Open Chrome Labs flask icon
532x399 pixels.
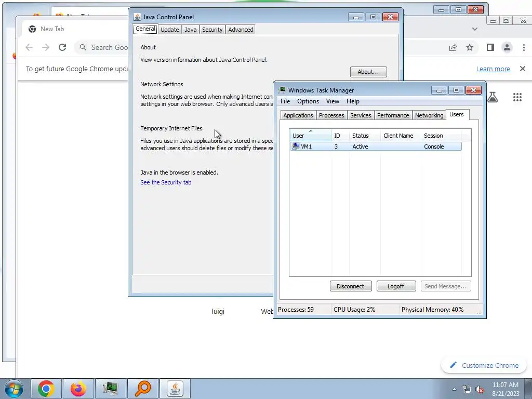point(493,97)
